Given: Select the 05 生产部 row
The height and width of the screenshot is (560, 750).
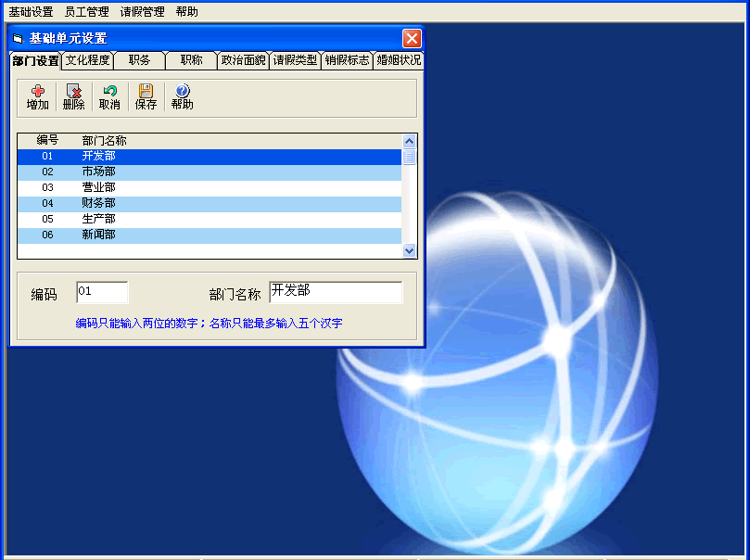Looking at the screenshot, I should coord(210,220).
